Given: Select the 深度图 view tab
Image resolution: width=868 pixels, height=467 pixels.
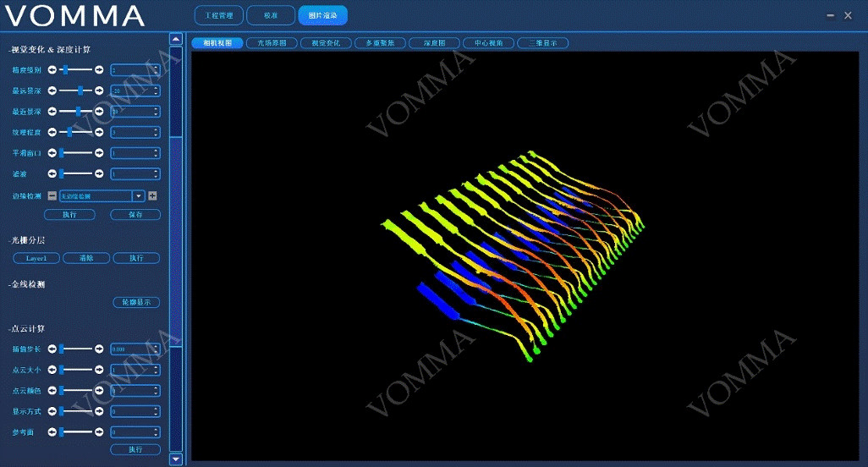Looking at the screenshot, I should tap(435, 42).
